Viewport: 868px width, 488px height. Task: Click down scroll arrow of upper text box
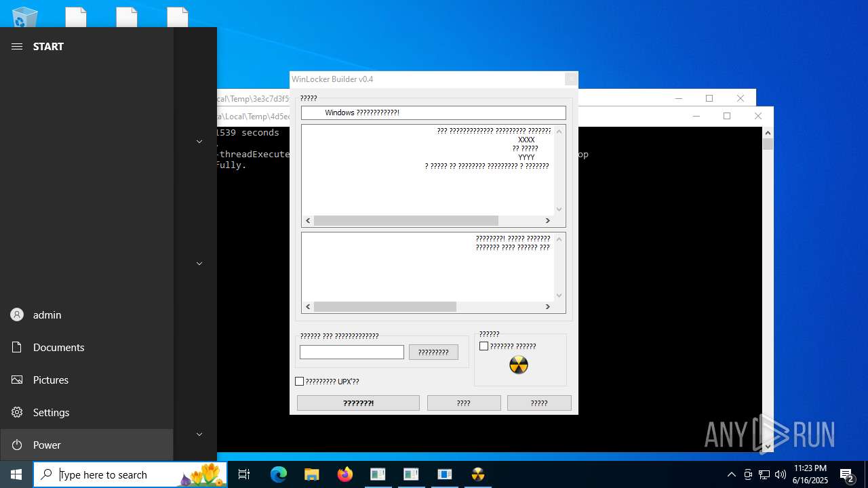click(x=559, y=209)
